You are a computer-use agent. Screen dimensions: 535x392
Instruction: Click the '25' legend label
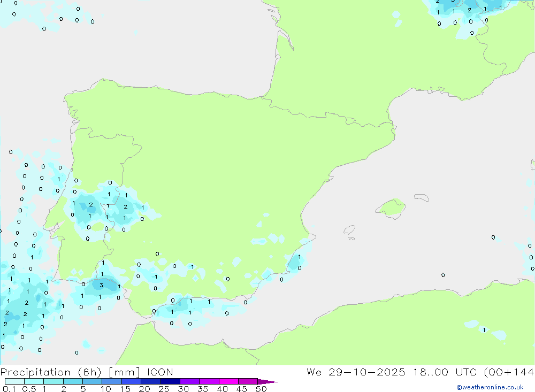coord(164,389)
